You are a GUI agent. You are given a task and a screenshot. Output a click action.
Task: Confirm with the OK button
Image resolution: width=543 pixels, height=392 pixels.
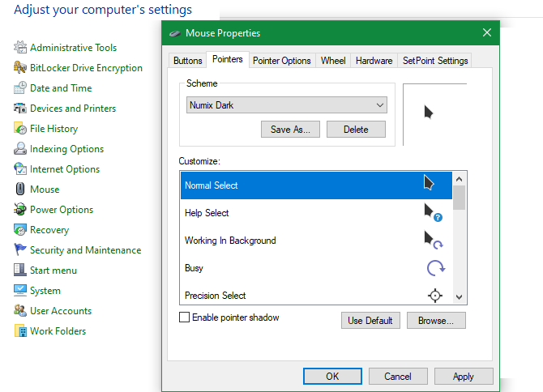(x=332, y=376)
